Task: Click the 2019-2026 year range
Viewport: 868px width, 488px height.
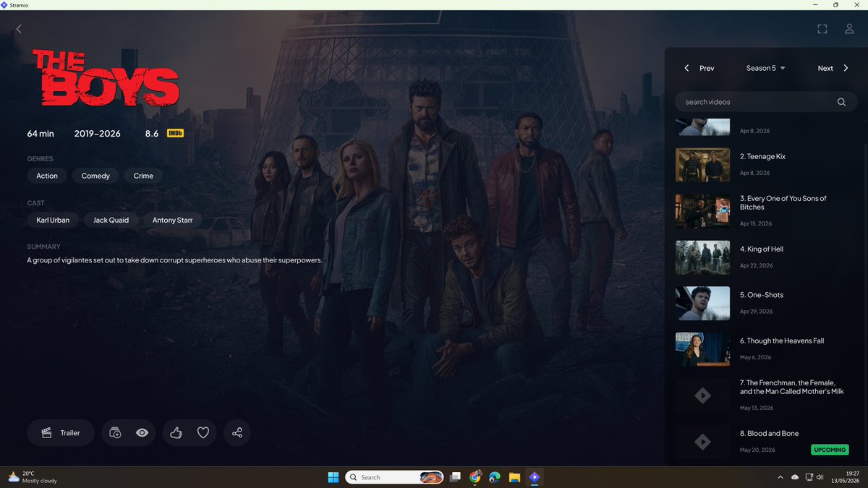Action: (97, 134)
